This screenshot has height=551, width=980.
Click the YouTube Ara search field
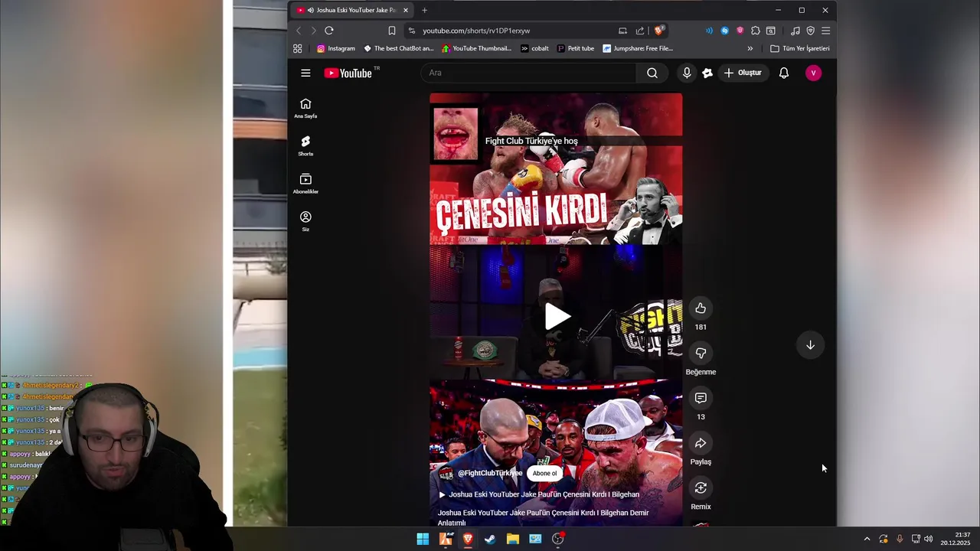[x=528, y=73]
